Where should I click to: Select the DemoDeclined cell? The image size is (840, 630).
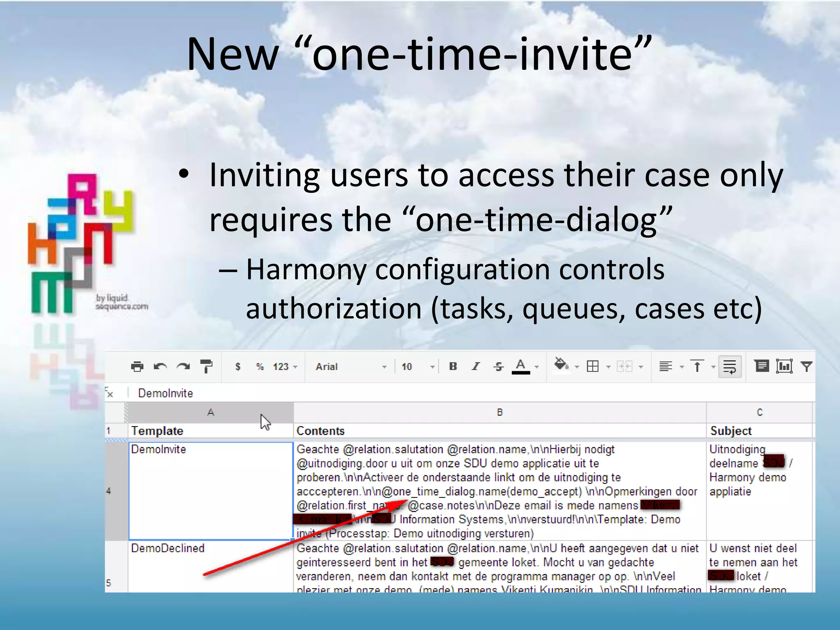click(211, 567)
